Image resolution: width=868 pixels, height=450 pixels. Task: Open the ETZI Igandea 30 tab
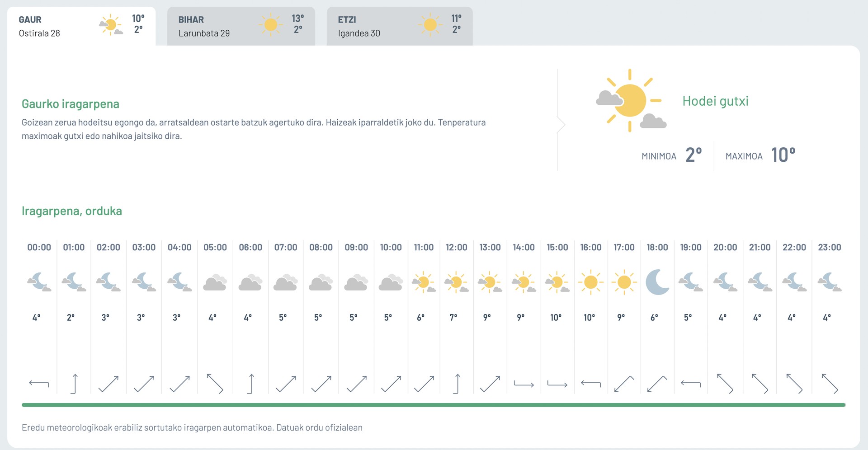(400, 26)
